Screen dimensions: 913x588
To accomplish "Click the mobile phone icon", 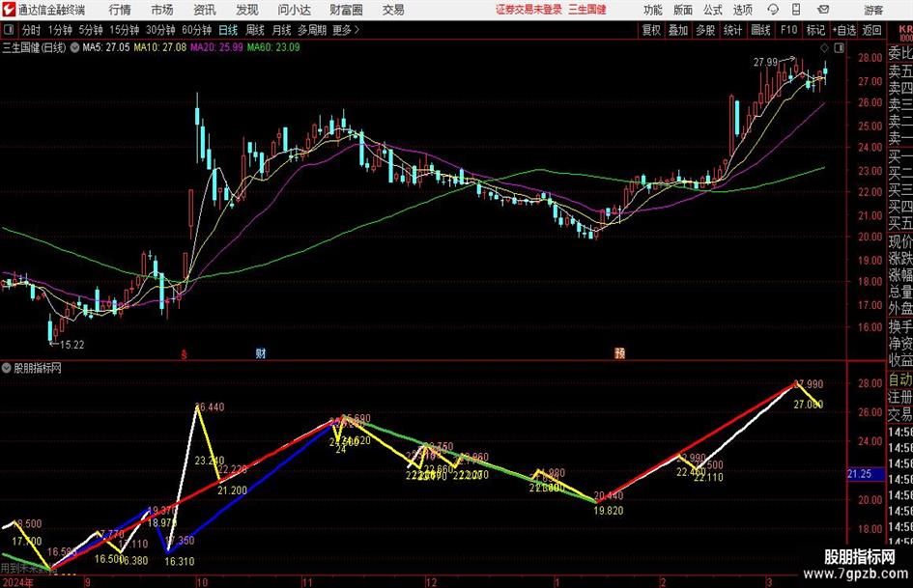I will click(x=796, y=10).
